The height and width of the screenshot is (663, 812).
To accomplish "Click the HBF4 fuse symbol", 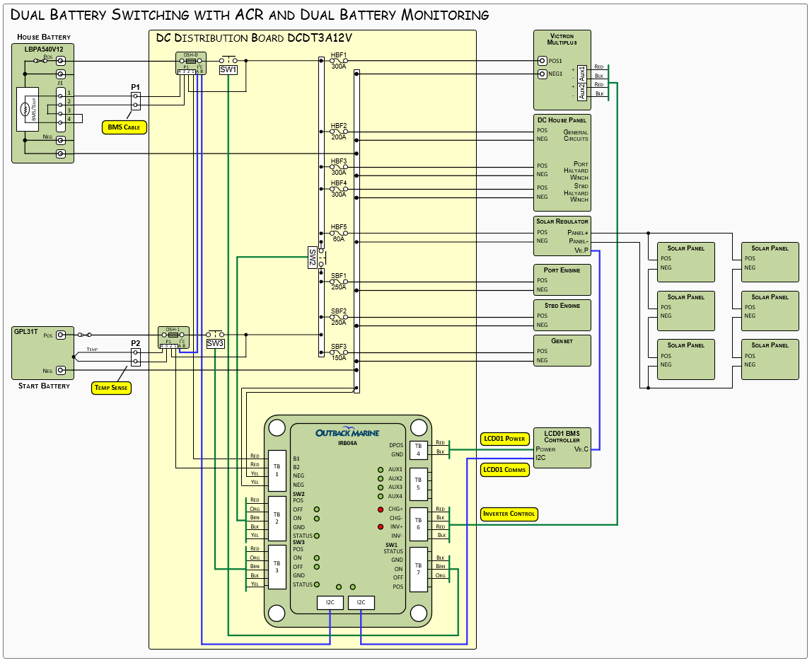I will [339, 189].
